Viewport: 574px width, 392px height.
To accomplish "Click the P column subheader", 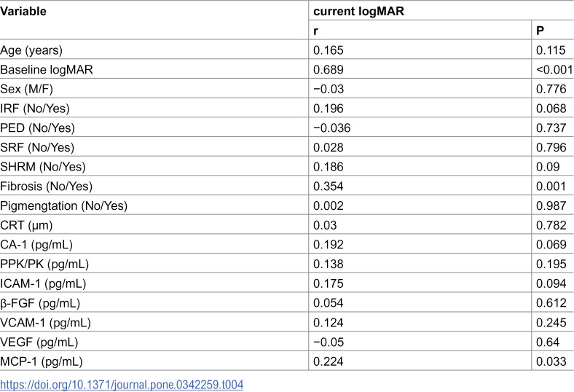I will (x=540, y=31).
